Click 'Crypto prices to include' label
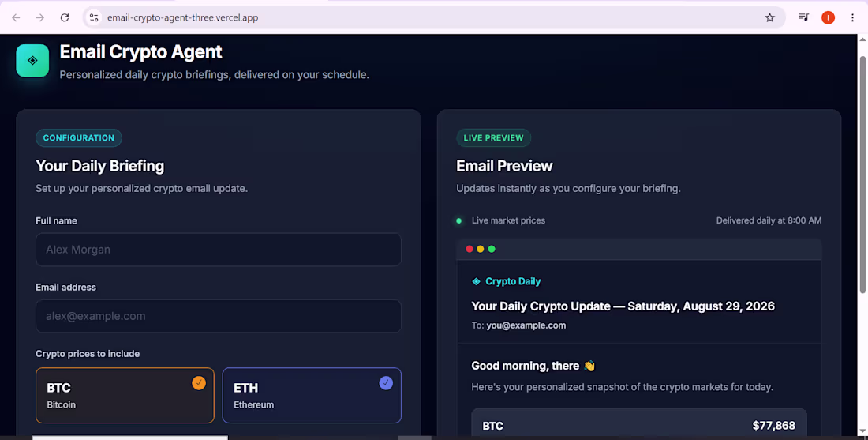Screen dimensions: 868x440 point(88,354)
